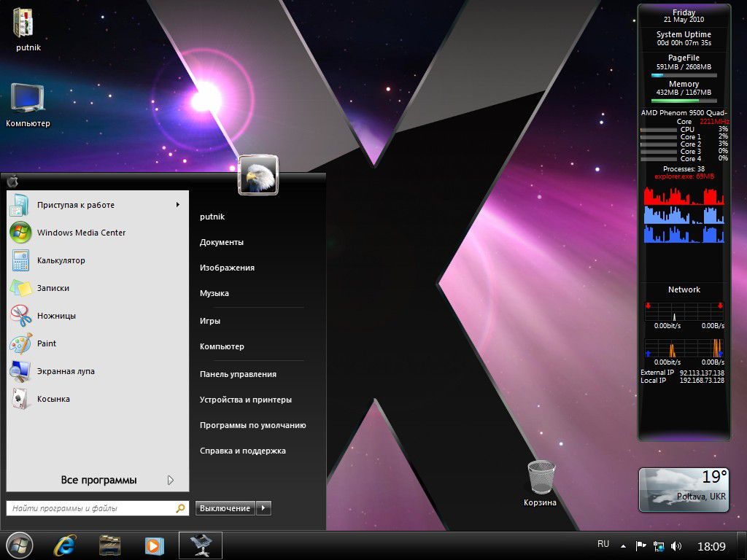Open Internet Explorer from the taskbar
The width and height of the screenshot is (747, 560).
click(x=64, y=545)
